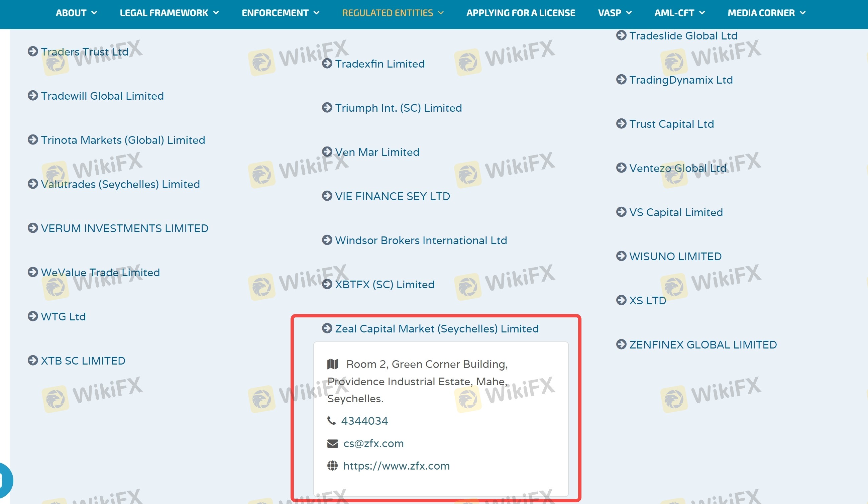The width and height of the screenshot is (868, 504).
Task: Expand the Media Corner menu chevron
Action: point(802,13)
